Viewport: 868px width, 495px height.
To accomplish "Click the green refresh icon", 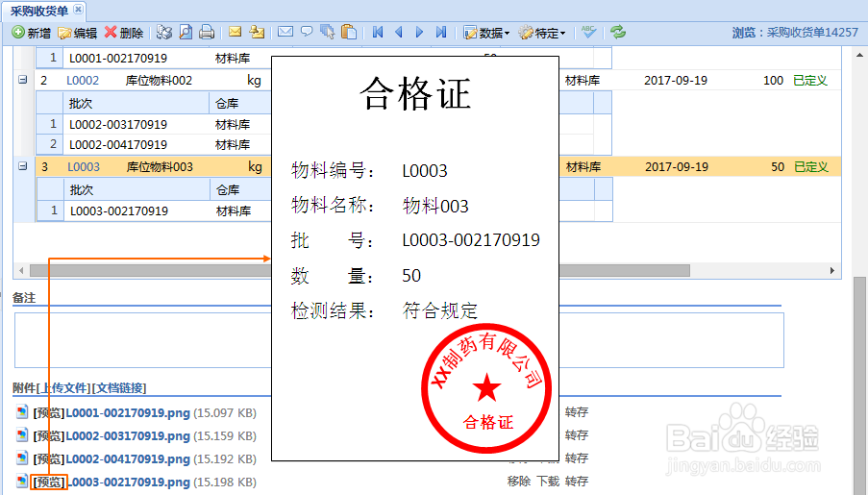I will click(x=618, y=32).
